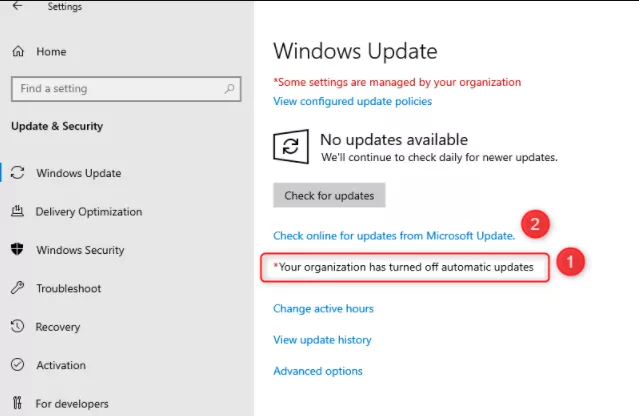This screenshot has height=416, width=639.
Task: Open Delivery Optimization section
Action: 89,212
